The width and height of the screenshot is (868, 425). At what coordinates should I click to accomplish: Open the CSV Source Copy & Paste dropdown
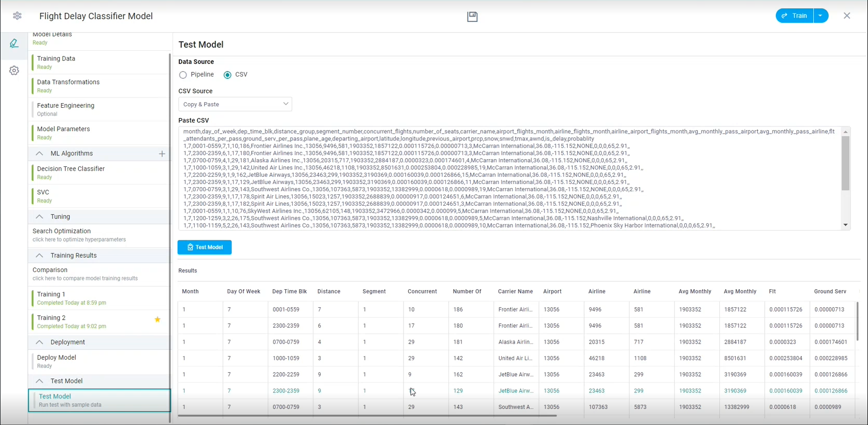click(x=235, y=104)
